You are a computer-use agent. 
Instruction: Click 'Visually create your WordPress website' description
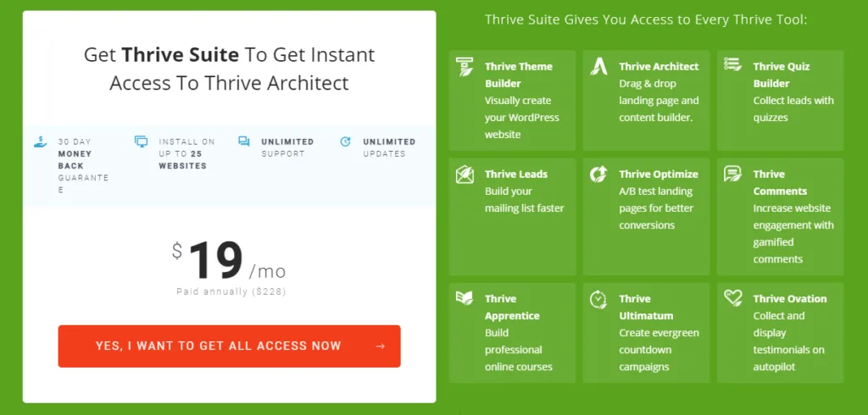[522, 118]
